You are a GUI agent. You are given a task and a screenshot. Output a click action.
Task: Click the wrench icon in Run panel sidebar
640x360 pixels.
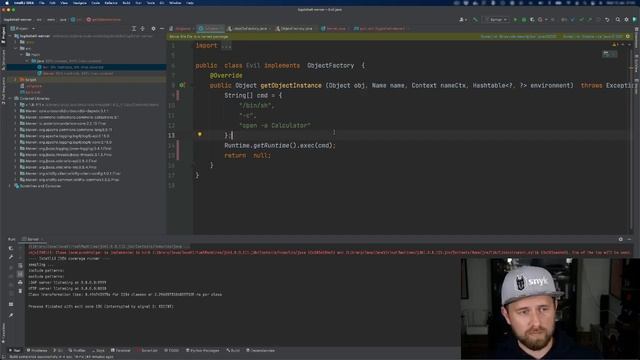pos(11,257)
